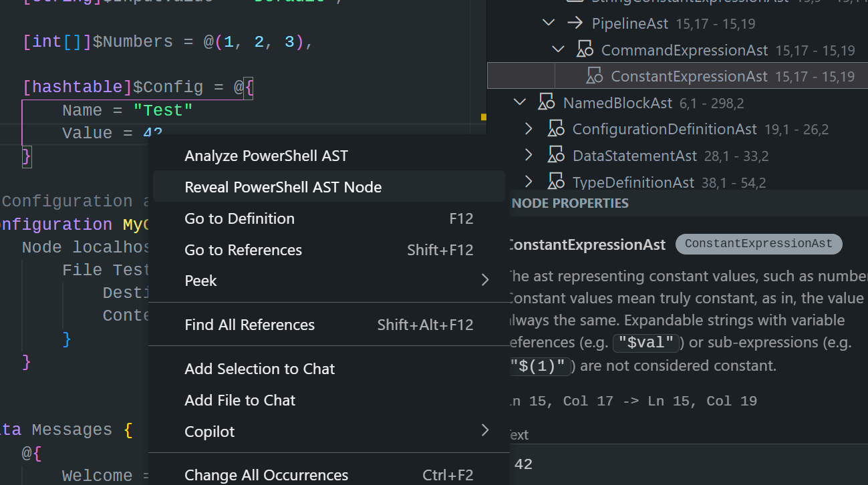Expand the ConfigurationDefinitionAst node
Screen dimensions: 868x485
[529, 129]
